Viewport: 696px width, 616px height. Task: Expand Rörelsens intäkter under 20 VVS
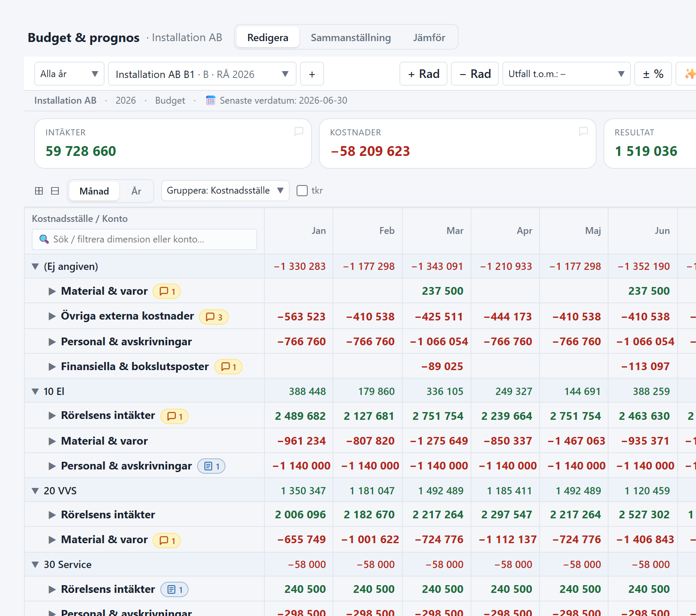(52, 515)
